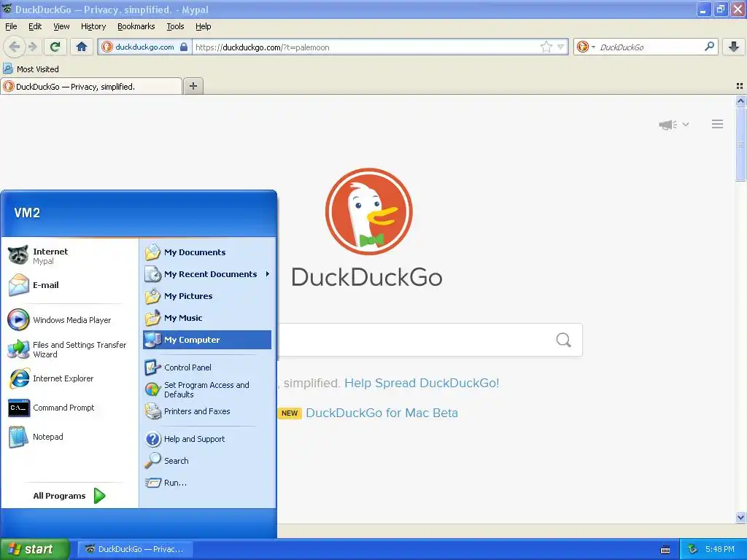The height and width of the screenshot is (560, 747).
Task: Click the padlock site identity icon
Action: (184, 47)
